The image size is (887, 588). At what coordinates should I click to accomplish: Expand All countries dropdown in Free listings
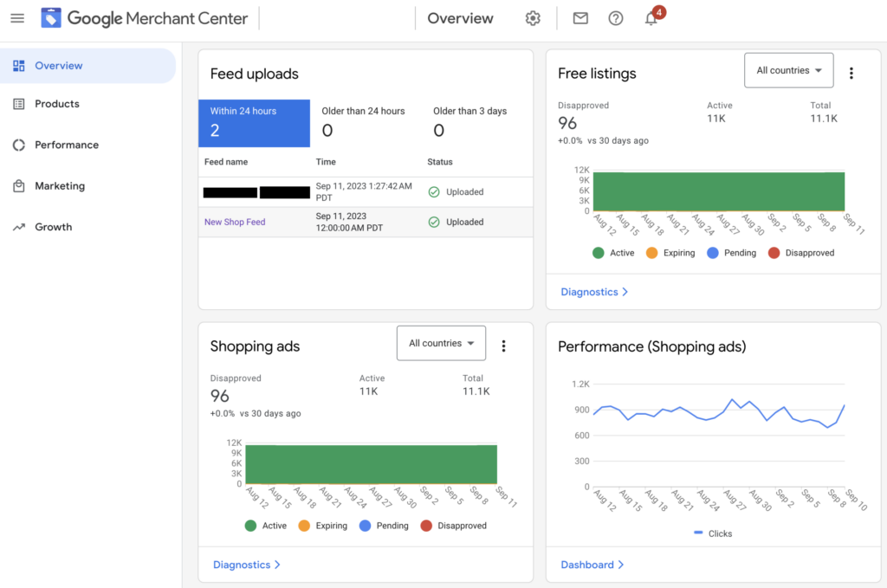coord(788,70)
